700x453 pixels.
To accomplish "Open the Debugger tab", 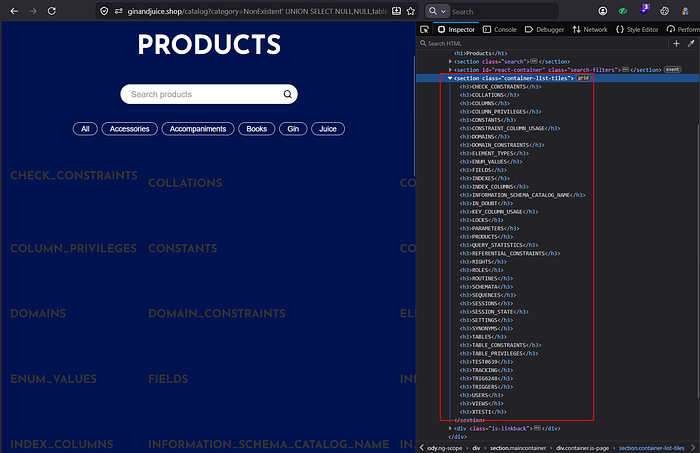I will tap(544, 29).
